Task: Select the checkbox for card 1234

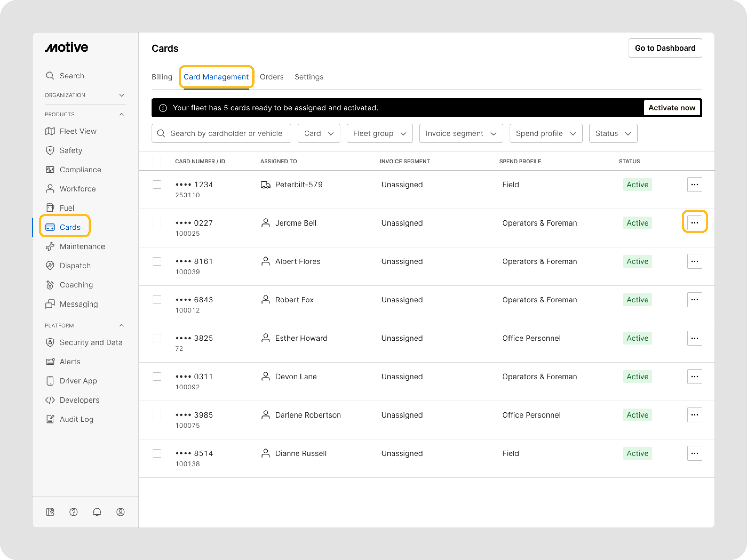Action: click(x=157, y=185)
